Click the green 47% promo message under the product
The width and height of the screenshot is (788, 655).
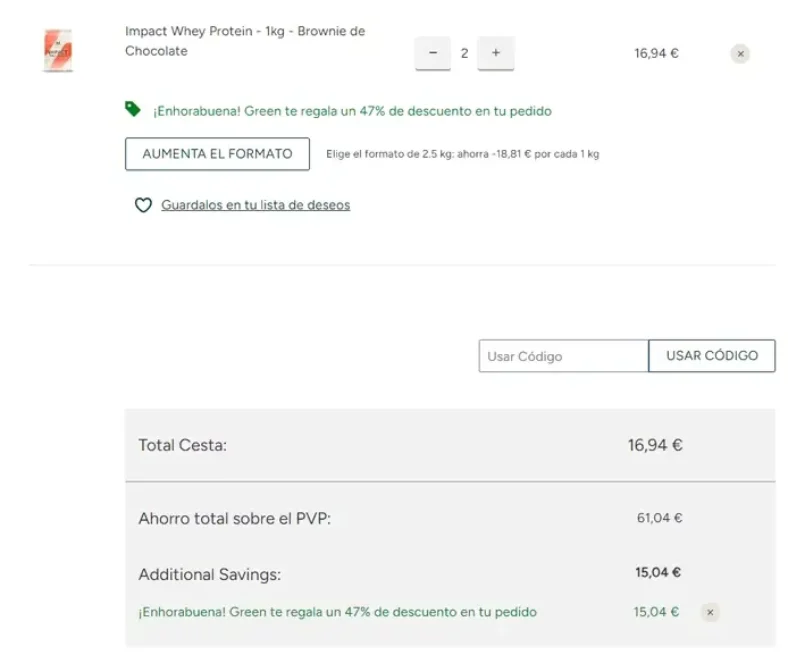(x=352, y=111)
